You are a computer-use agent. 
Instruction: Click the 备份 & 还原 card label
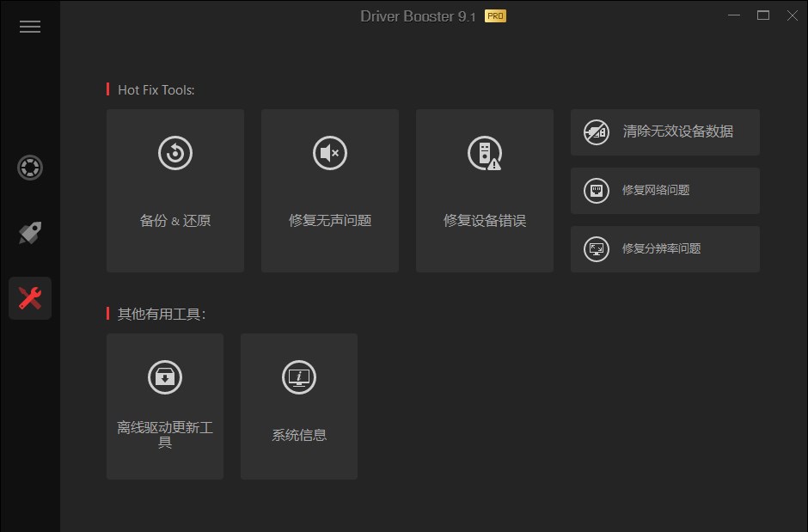pos(174,220)
